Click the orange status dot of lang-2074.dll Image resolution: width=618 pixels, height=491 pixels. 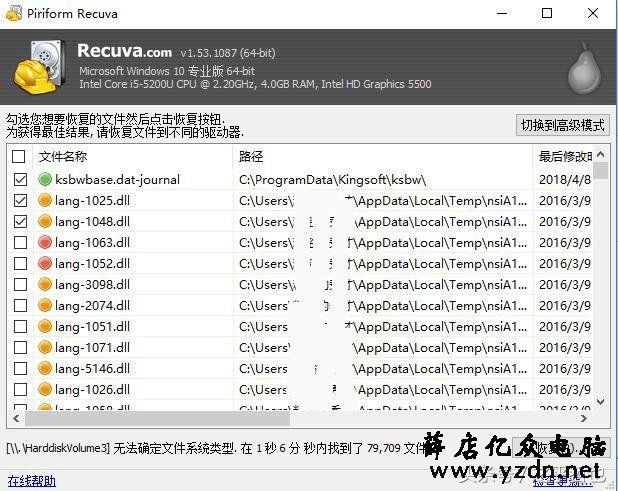pyautogui.click(x=45, y=305)
